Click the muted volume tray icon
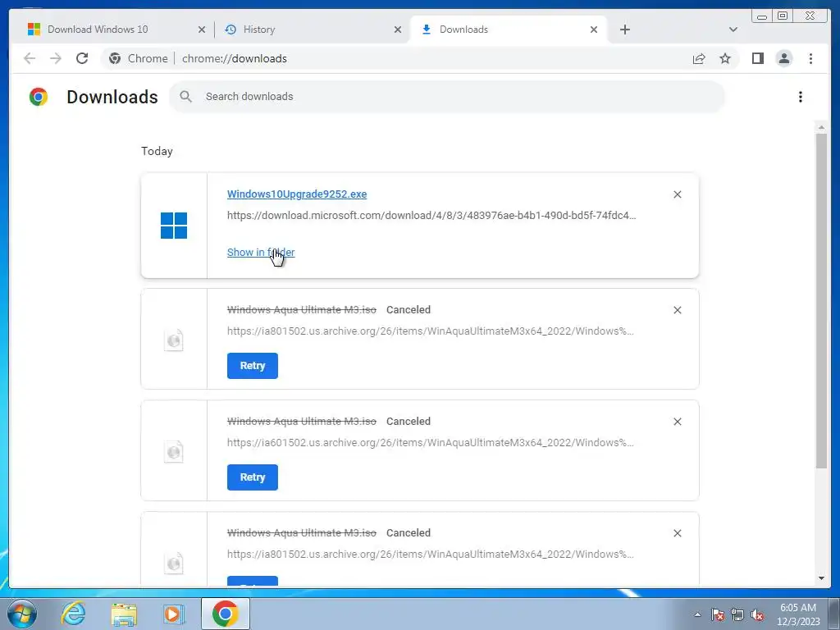 757,614
